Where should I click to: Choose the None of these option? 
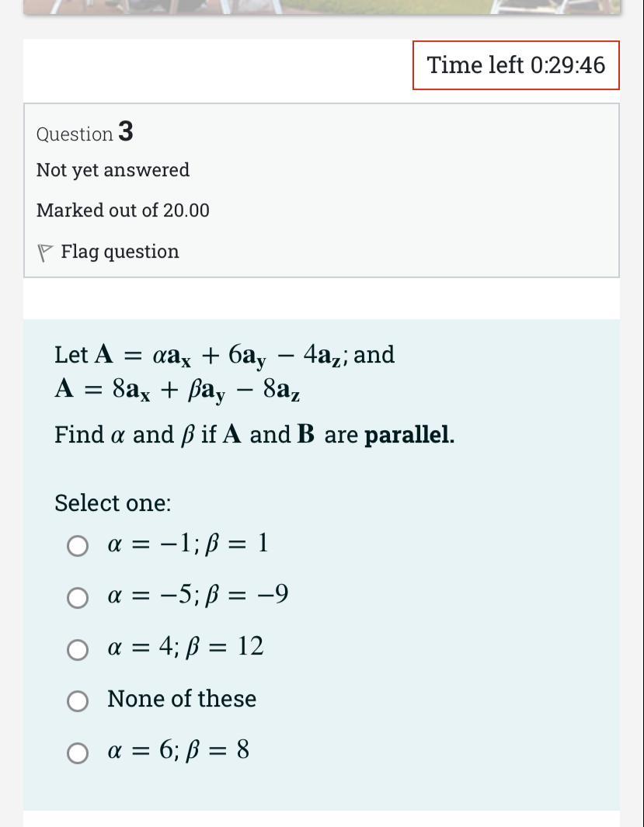tap(180, 699)
